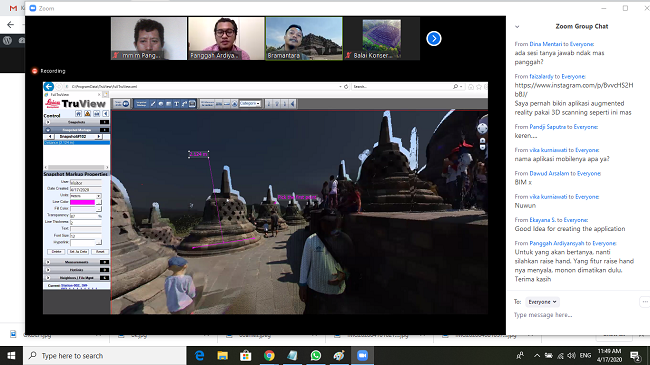Open Microsoft Edge from the taskbar

tap(200, 355)
